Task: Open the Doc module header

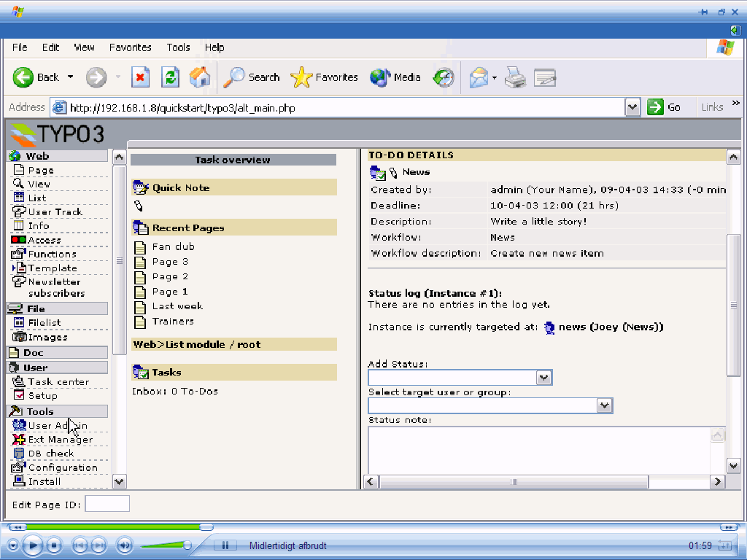Action: click(x=57, y=352)
